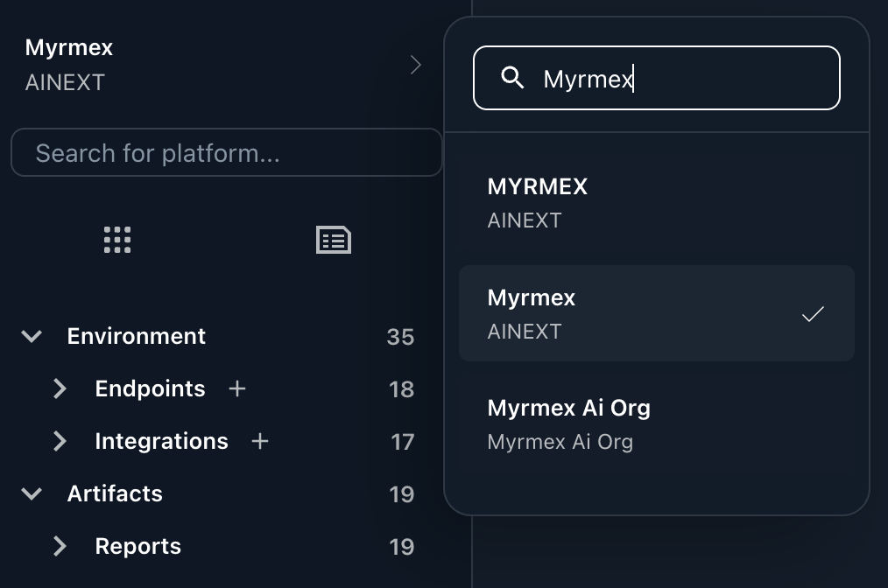Viewport: 888px width, 588px height.
Task: Click the organization search box containing Myrmex
Action: click(657, 78)
